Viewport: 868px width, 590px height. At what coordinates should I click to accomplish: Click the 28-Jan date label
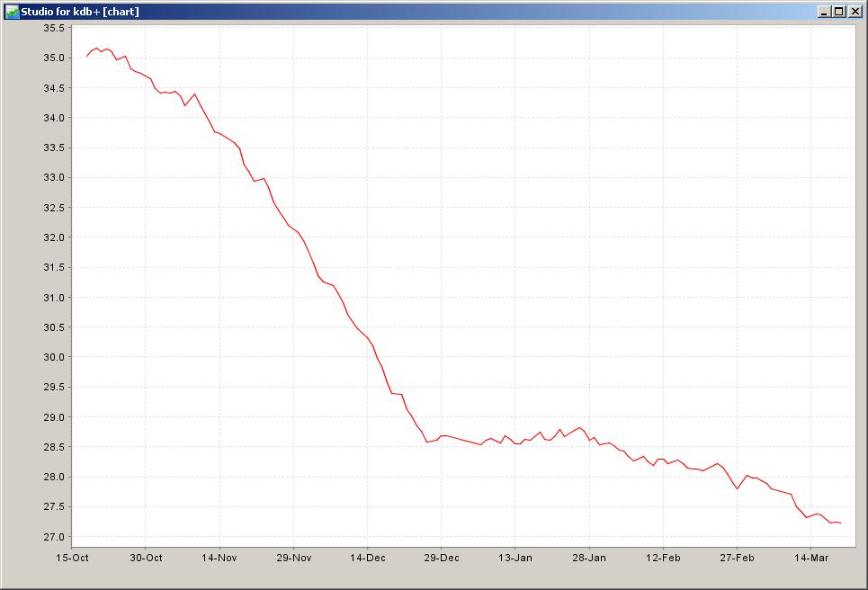point(589,558)
